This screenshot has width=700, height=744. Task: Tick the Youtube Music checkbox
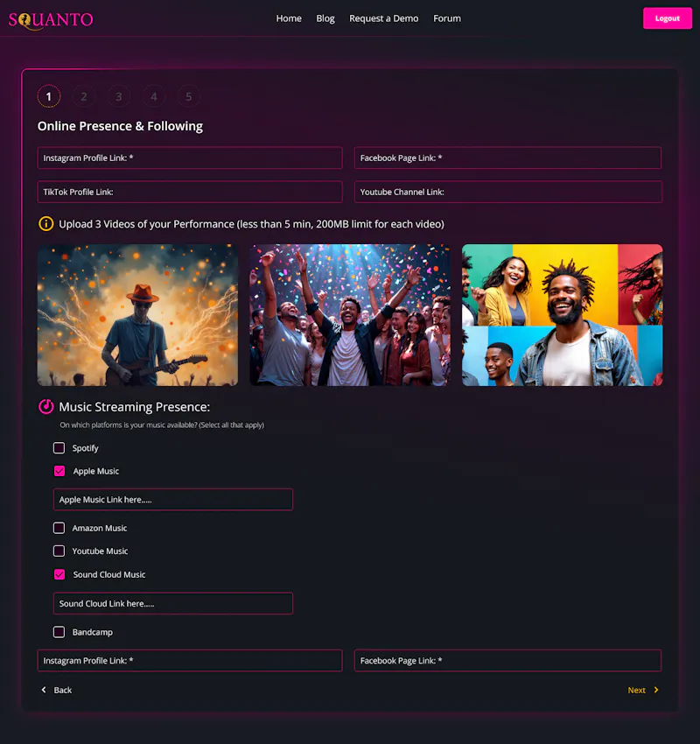click(59, 551)
